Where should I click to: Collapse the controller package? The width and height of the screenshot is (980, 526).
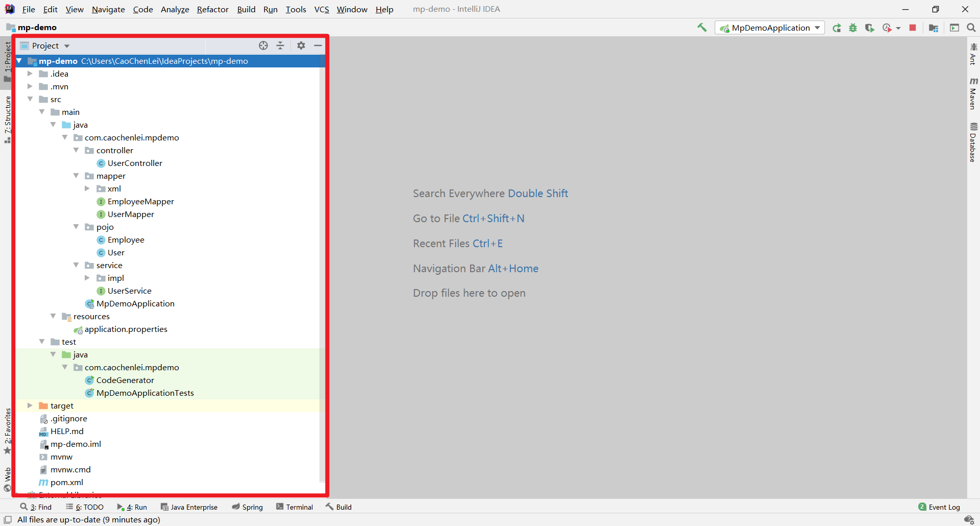coord(76,150)
